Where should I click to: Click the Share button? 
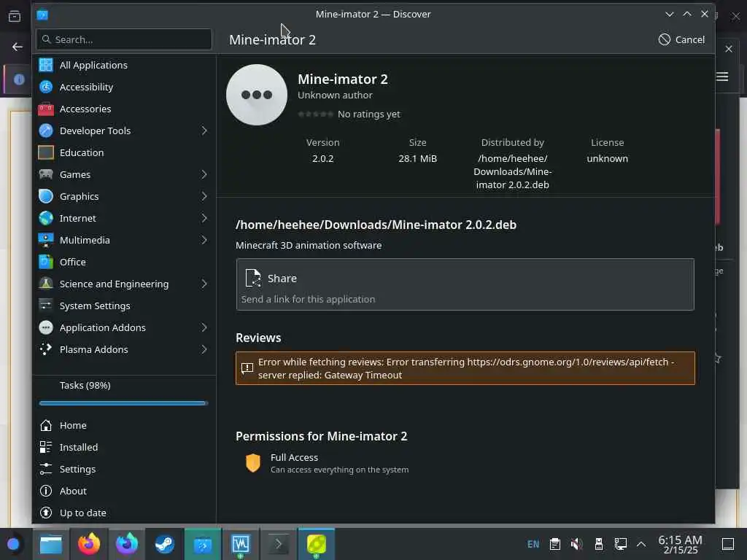coord(465,285)
